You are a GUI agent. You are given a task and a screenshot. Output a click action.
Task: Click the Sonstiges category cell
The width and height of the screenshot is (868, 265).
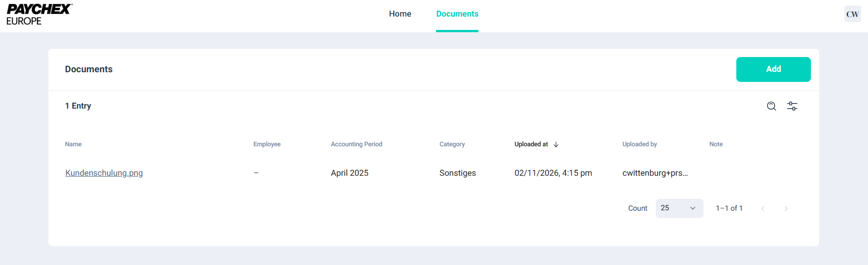(x=457, y=173)
